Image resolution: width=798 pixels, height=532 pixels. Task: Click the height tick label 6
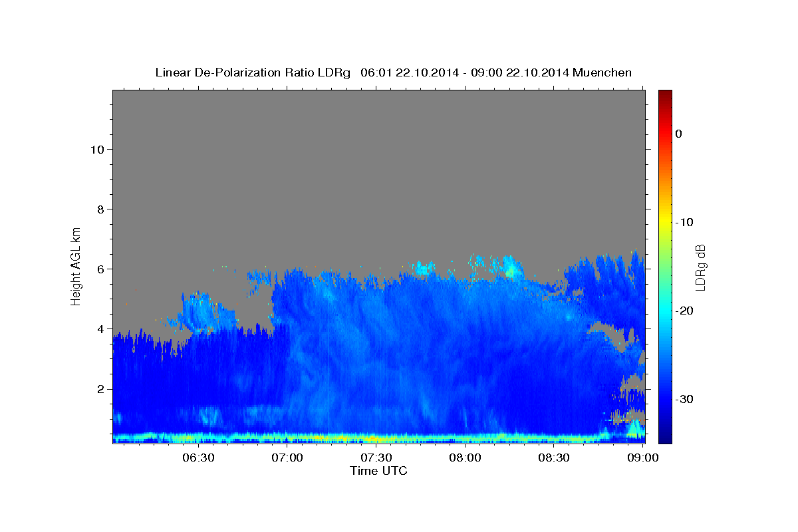tap(100, 269)
